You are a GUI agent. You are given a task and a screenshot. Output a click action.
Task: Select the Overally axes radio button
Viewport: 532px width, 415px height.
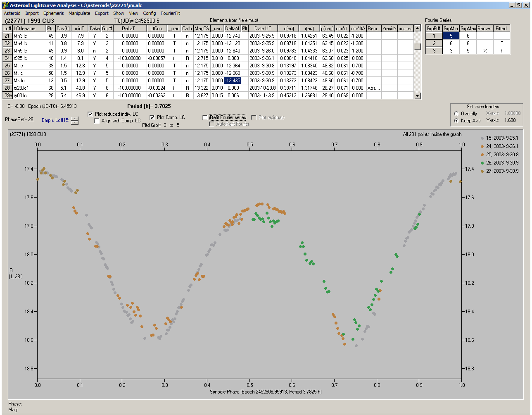(456, 114)
